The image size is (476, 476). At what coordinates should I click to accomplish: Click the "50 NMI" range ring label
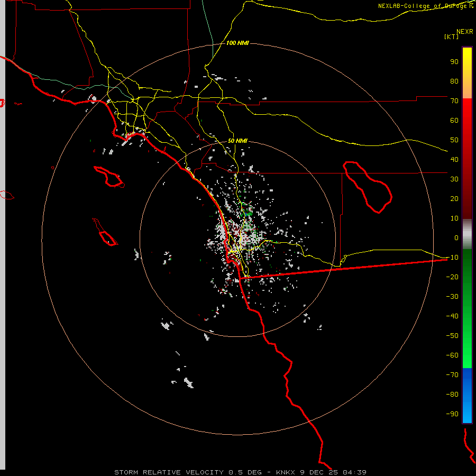pos(237,141)
